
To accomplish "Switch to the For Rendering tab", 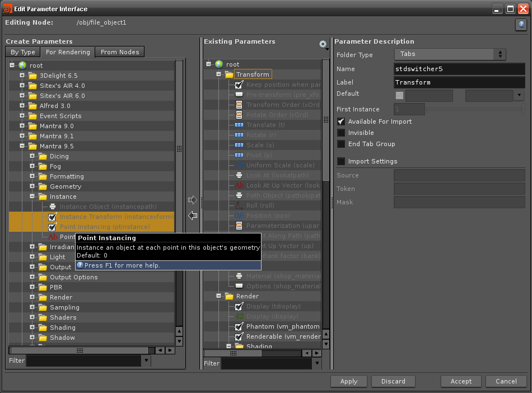I will pos(68,52).
